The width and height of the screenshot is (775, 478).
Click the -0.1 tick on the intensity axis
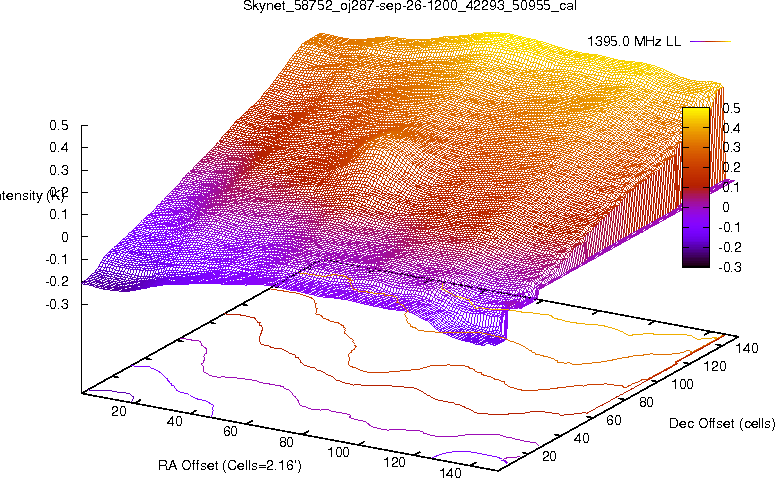point(57,260)
